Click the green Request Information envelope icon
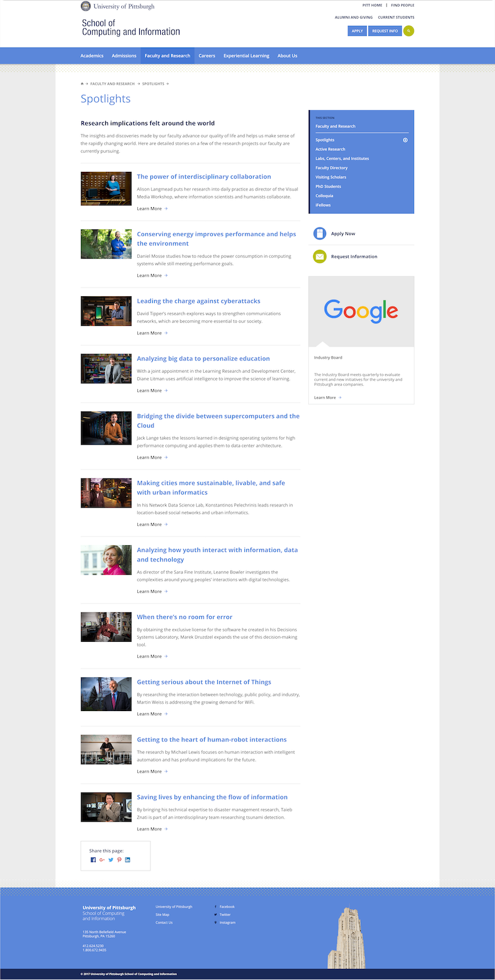Viewport: 495px width, 980px height. (x=319, y=257)
